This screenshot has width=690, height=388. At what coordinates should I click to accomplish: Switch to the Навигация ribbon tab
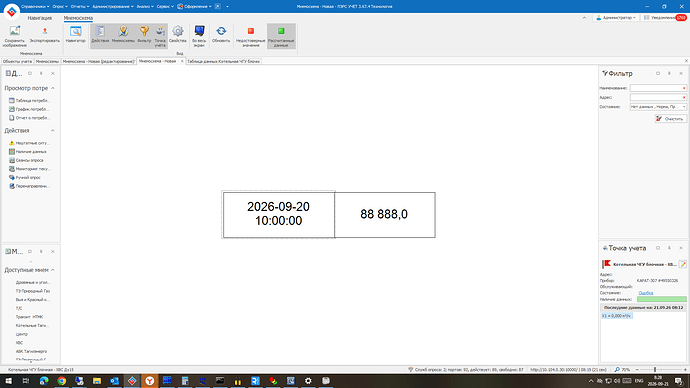tap(40, 18)
